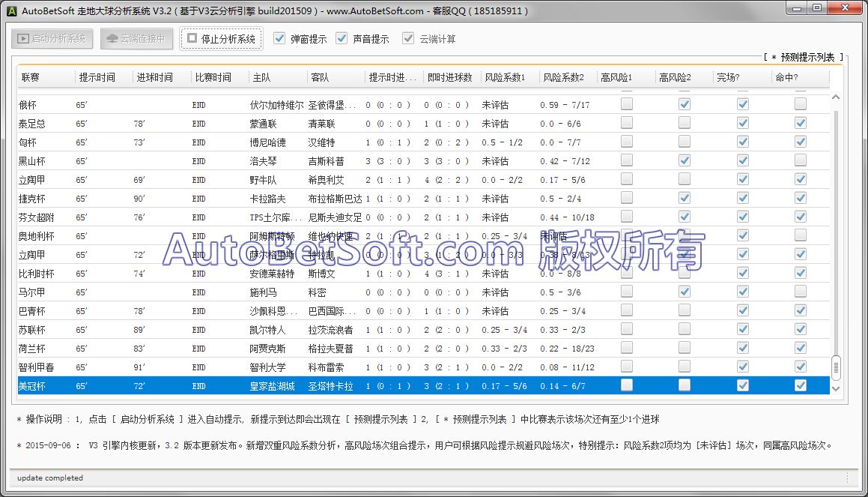The height and width of the screenshot is (497, 868).
Task: Click the scroll up arrow of the list
Action: click(x=836, y=97)
